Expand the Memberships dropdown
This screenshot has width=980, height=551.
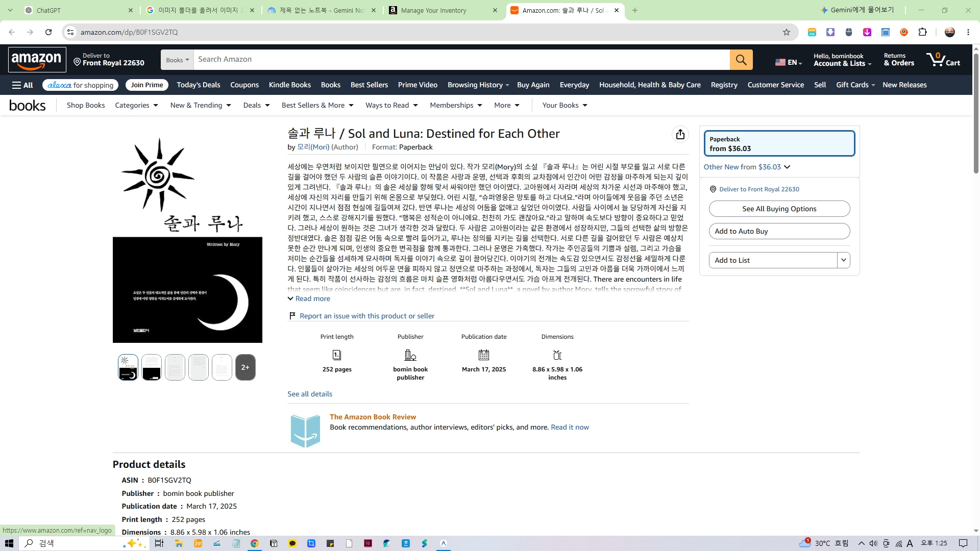tap(456, 105)
